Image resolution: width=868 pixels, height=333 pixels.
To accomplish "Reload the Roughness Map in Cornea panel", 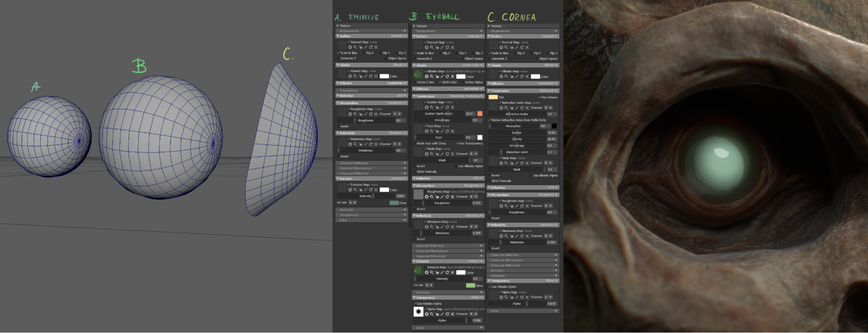I will (522, 206).
